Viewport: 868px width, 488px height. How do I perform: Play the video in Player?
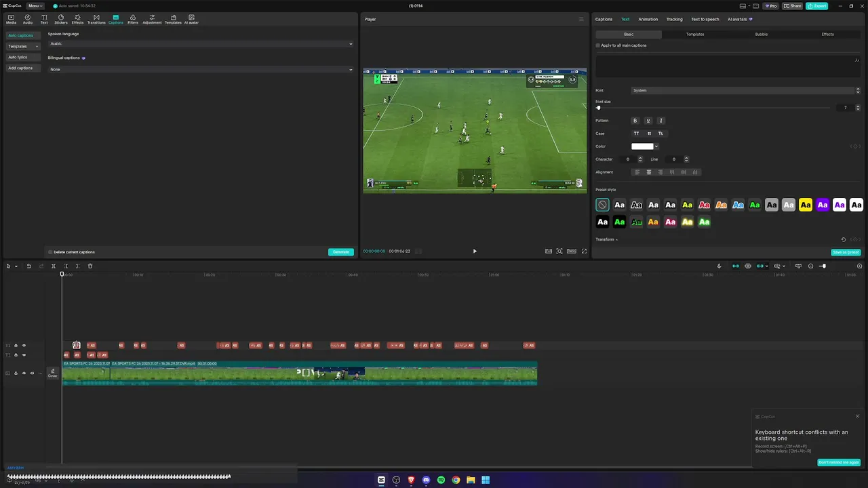click(x=475, y=251)
